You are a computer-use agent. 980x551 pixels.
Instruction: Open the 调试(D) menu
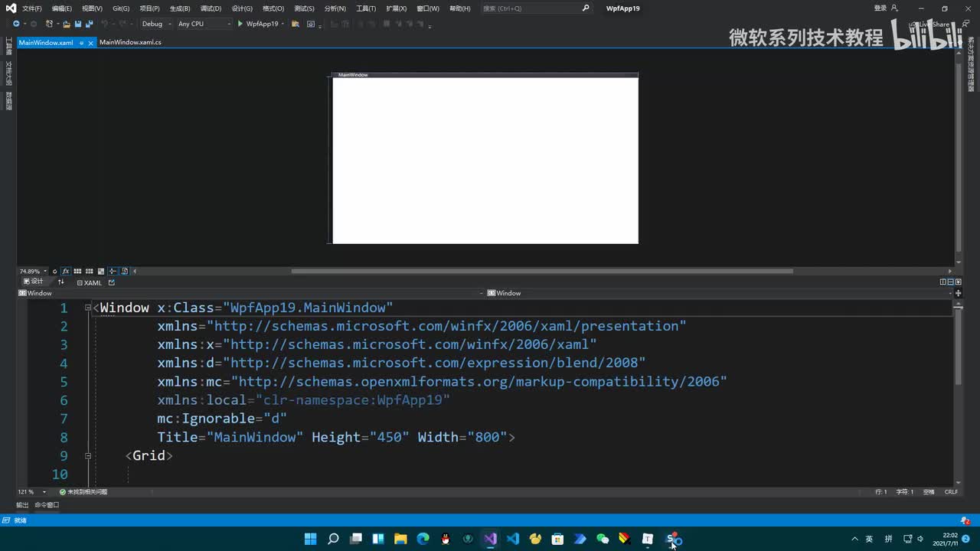pyautogui.click(x=211, y=8)
